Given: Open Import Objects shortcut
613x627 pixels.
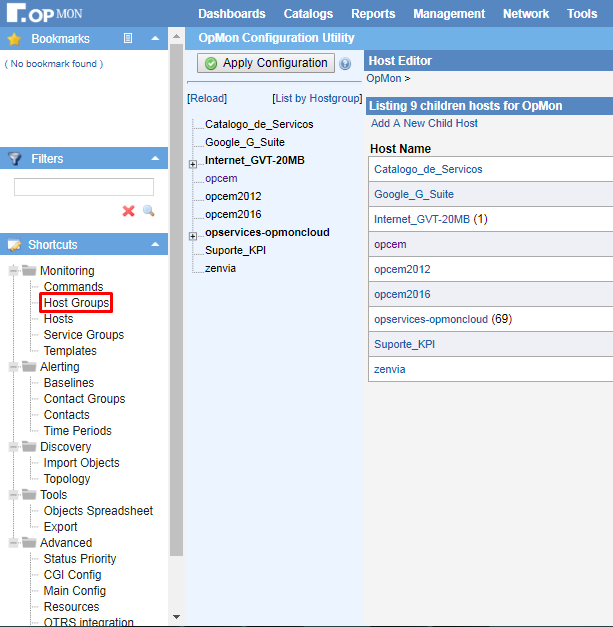Looking at the screenshot, I should point(82,463).
